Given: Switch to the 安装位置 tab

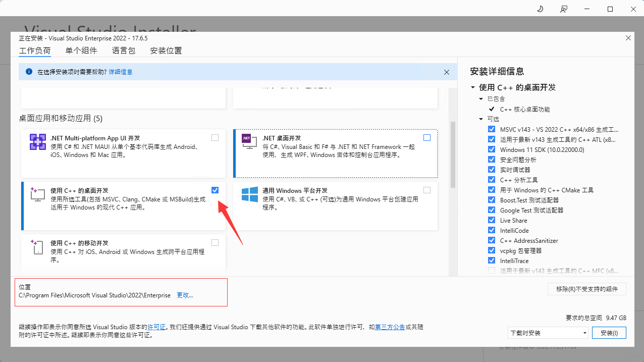Looking at the screenshot, I should coord(166,50).
